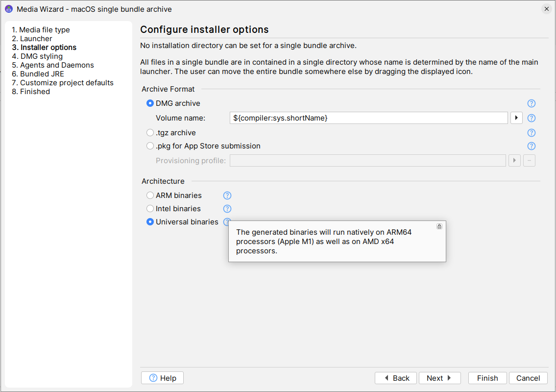Go to step 1 Media file type
The width and height of the screenshot is (556, 392).
(41, 30)
